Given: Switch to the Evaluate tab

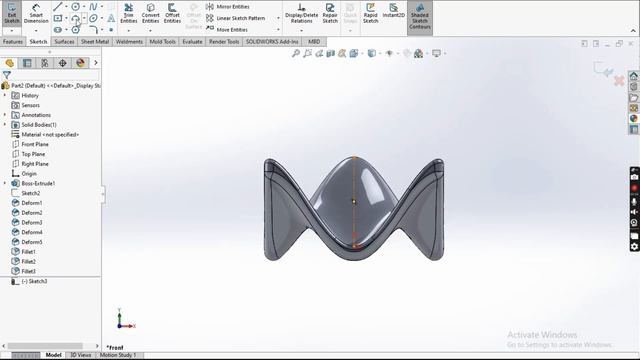Looking at the screenshot, I should click(192, 42).
